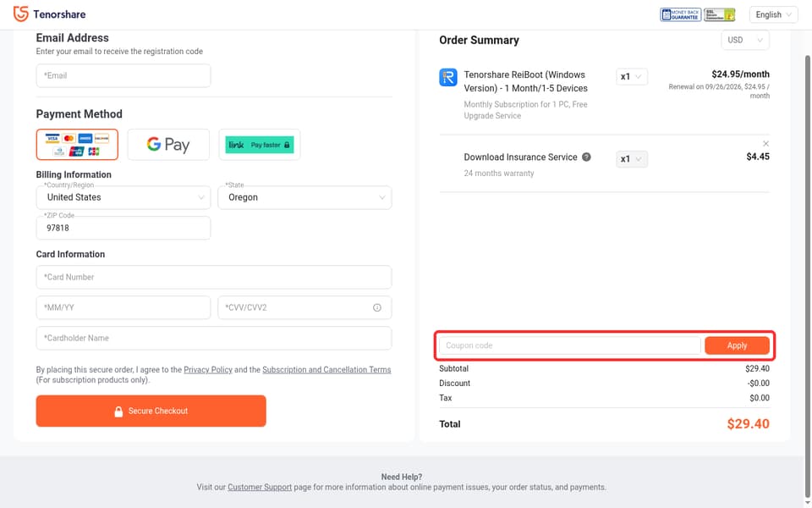
Task: Click the SSL Secure Connection badge
Action: pos(719,14)
